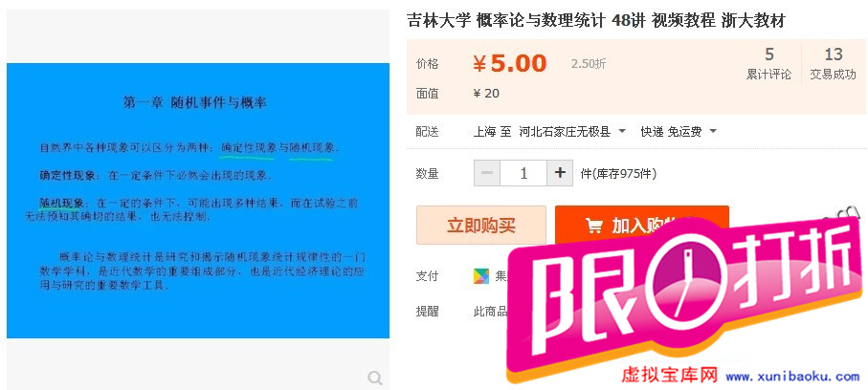
Task: Expand the 河北石家庄无极县 delivery destination dropdown
Action: pyautogui.click(x=572, y=132)
